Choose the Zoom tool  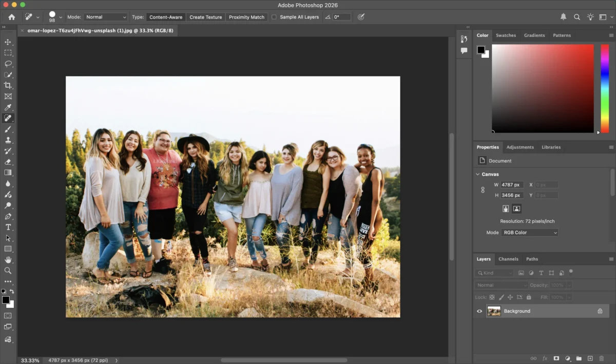7,271
